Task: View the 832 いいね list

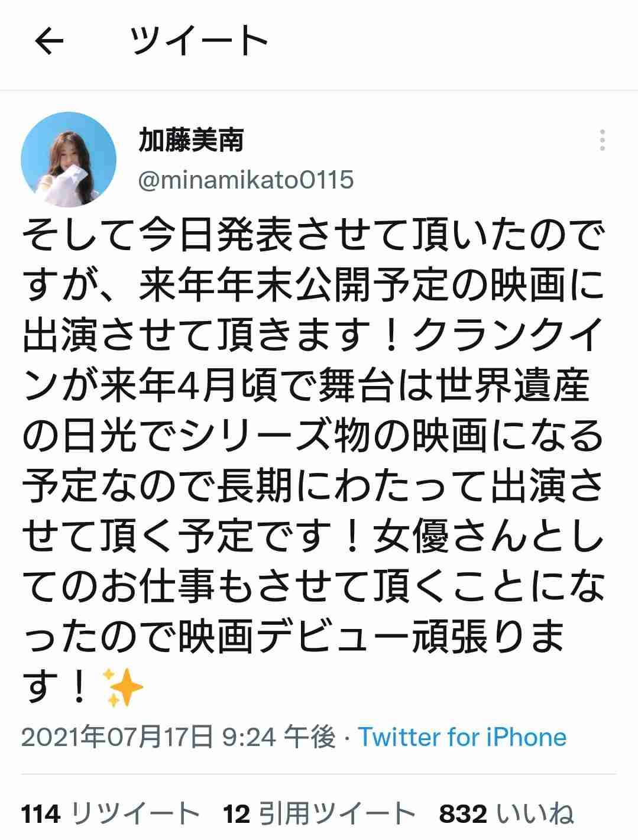Action: point(506,815)
